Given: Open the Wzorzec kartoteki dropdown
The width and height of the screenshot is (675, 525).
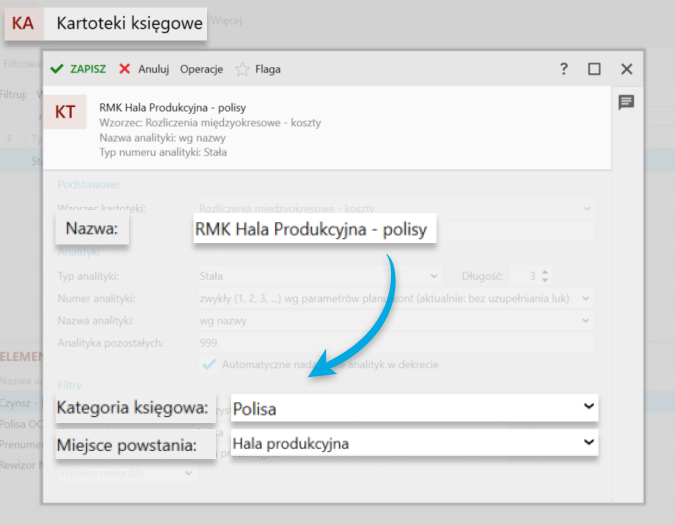Looking at the screenshot, I should pos(585,208).
